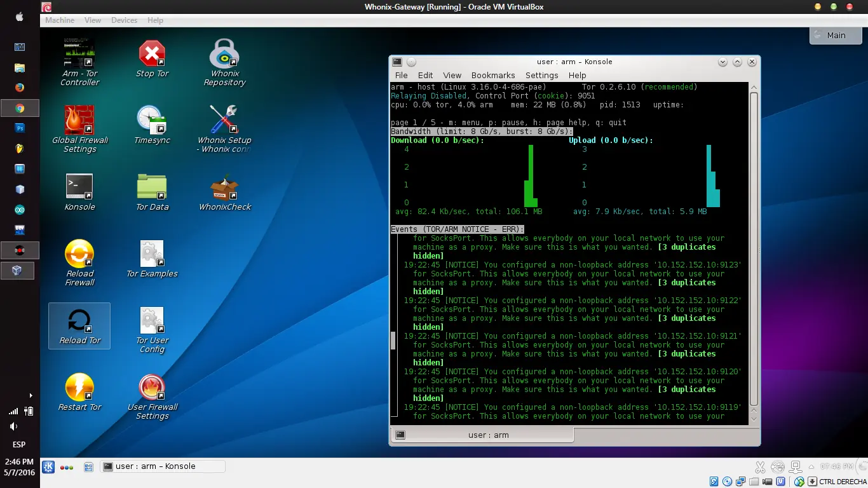Open the Whonix Repository icon
The height and width of the screenshot is (488, 868).
pyautogui.click(x=224, y=62)
